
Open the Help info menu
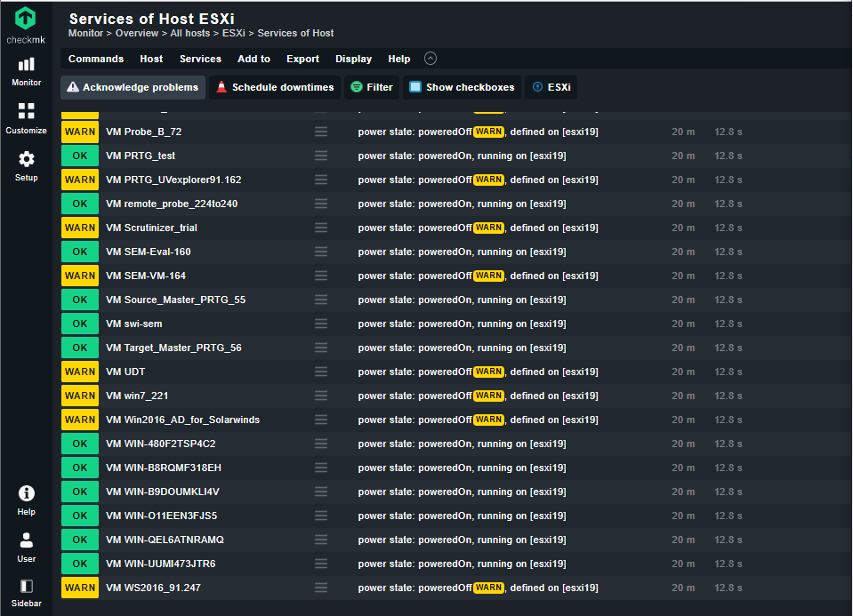click(x=26, y=500)
